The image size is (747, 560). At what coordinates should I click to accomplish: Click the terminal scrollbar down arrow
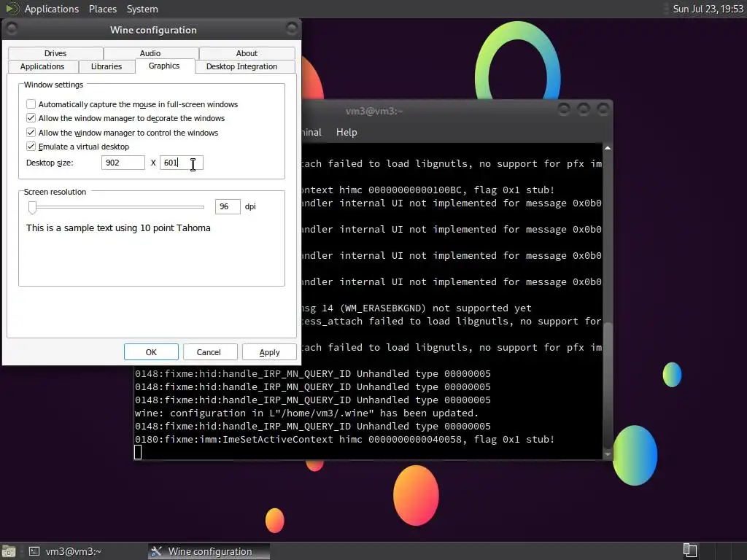tap(608, 454)
